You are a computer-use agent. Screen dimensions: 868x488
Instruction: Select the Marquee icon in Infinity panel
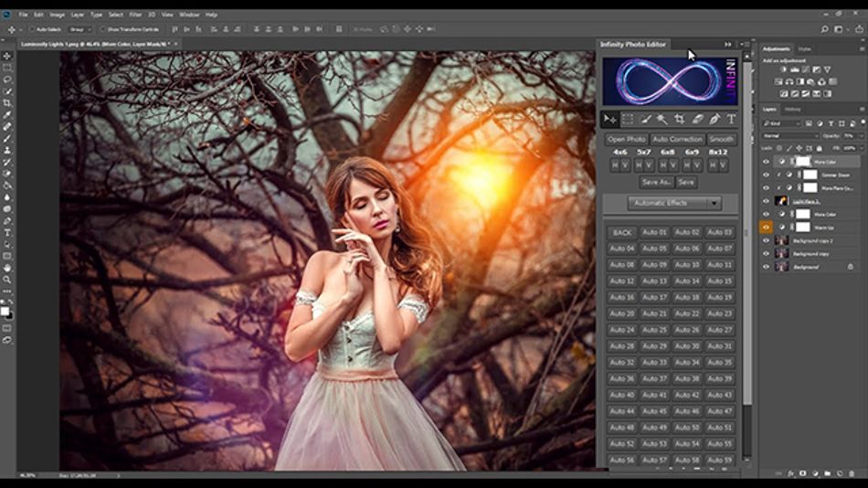click(628, 120)
